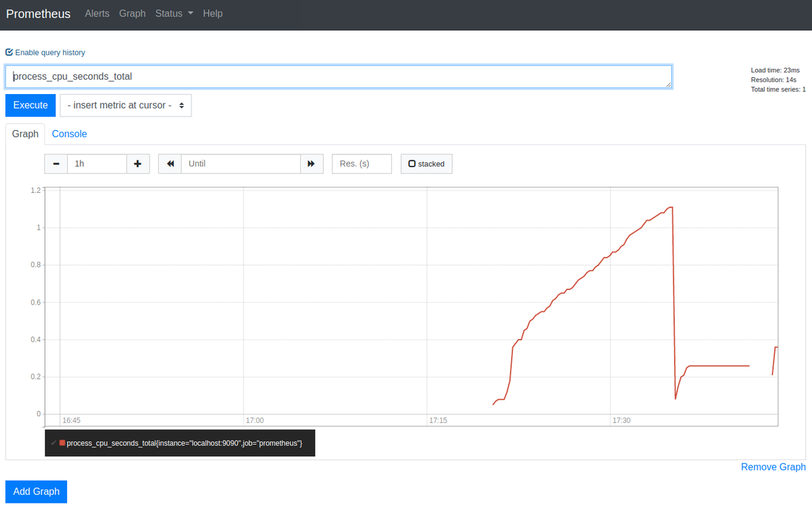Viewport: 812px width, 511px height.
Task: Click the 17:15 label on the time axis
Action: click(x=438, y=420)
